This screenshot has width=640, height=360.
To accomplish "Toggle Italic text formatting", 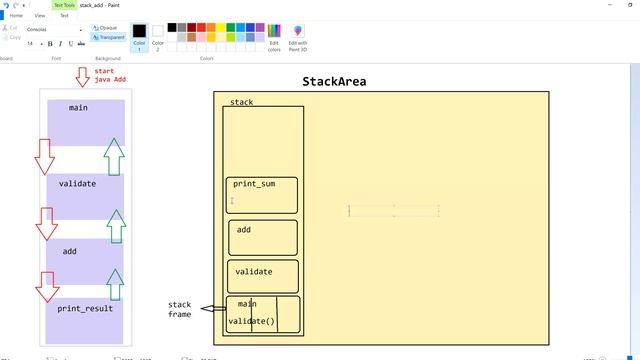I will 60,44.
